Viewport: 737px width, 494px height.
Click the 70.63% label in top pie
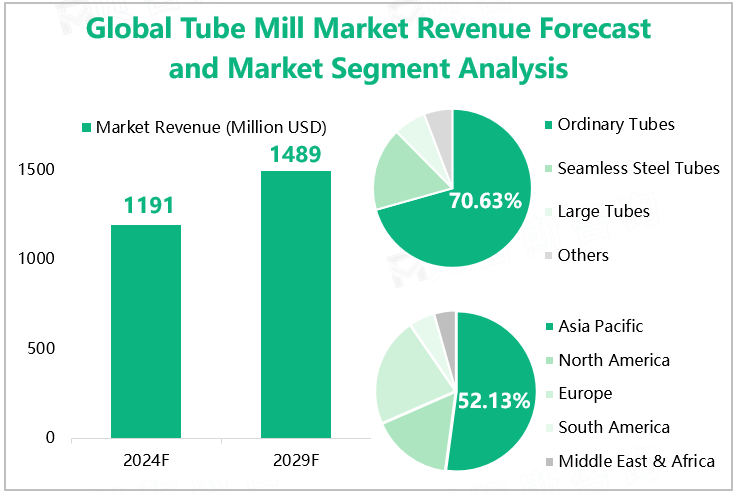pos(485,201)
